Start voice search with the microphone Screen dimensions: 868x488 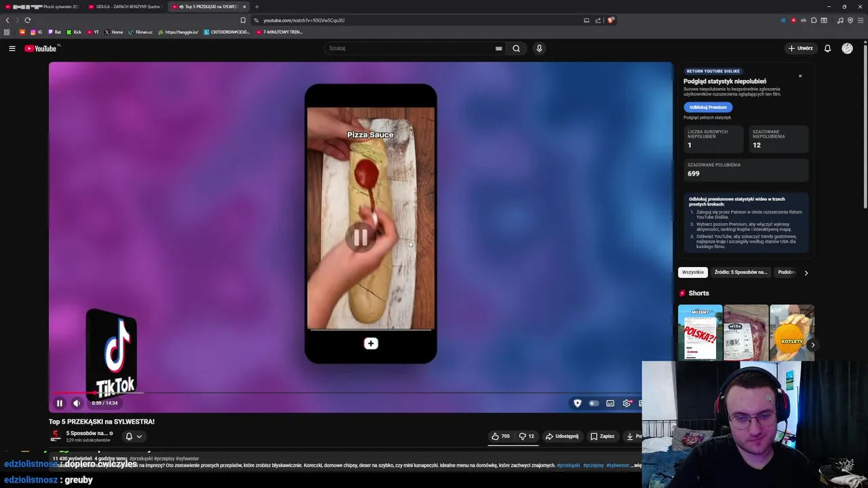[x=539, y=48]
